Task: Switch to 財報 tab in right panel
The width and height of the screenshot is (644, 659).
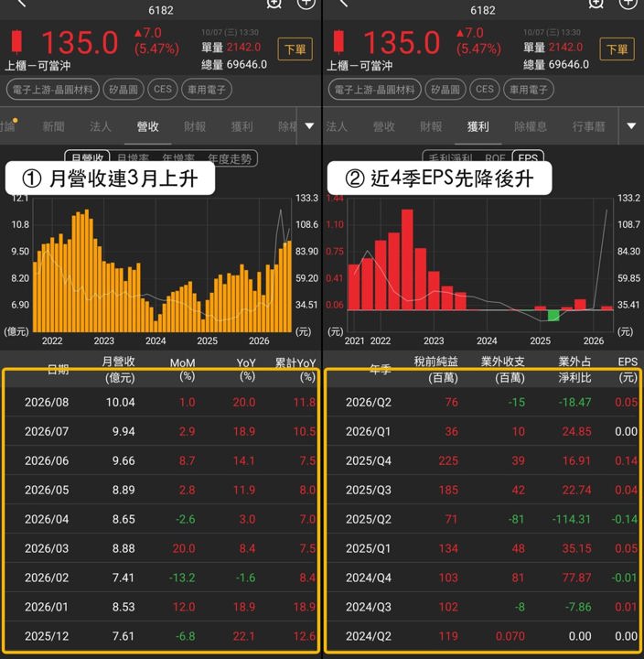Action: pyautogui.click(x=431, y=126)
